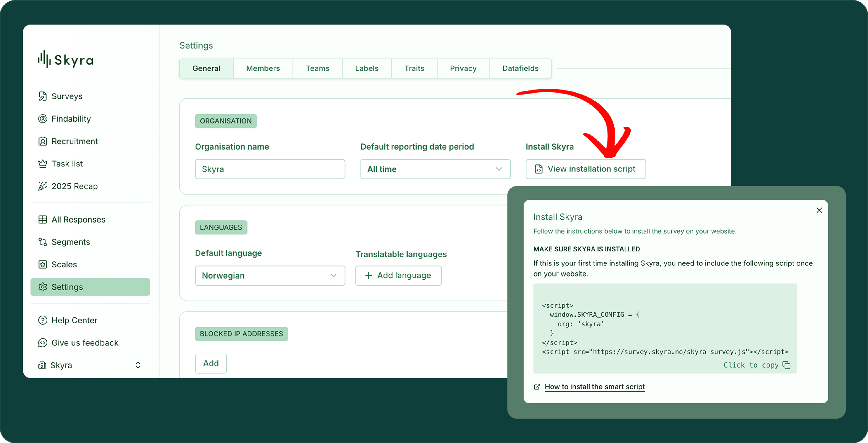Click the installation script code block
This screenshot has height=443, width=868.
[665, 328]
